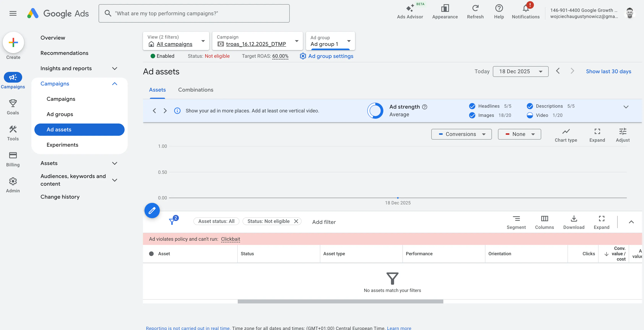Show previous recommendation tip
The width and height of the screenshot is (644, 330).
tap(154, 111)
